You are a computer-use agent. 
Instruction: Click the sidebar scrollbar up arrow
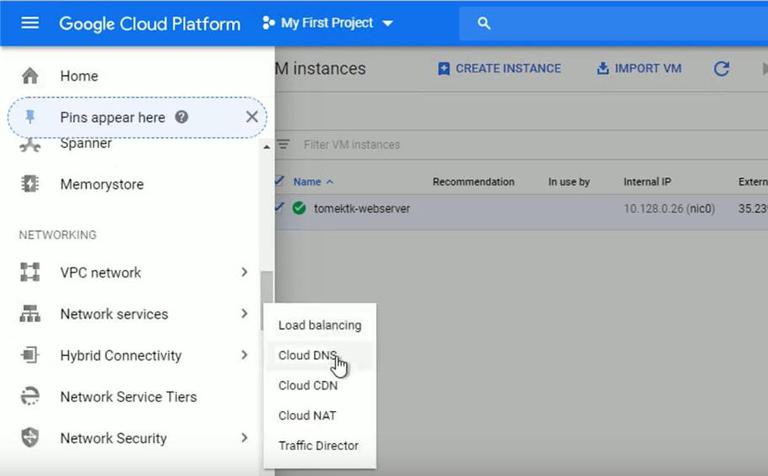click(266, 147)
